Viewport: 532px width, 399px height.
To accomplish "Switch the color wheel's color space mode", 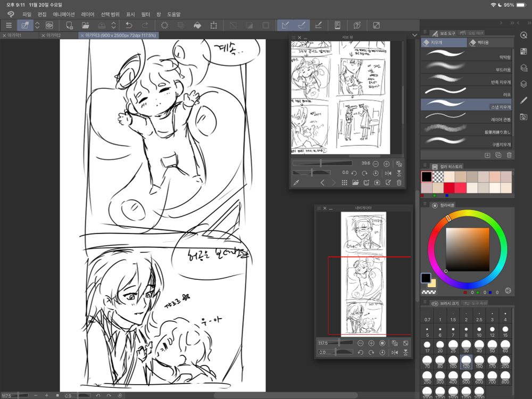I will pyautogui.click(x=508, y=291).
